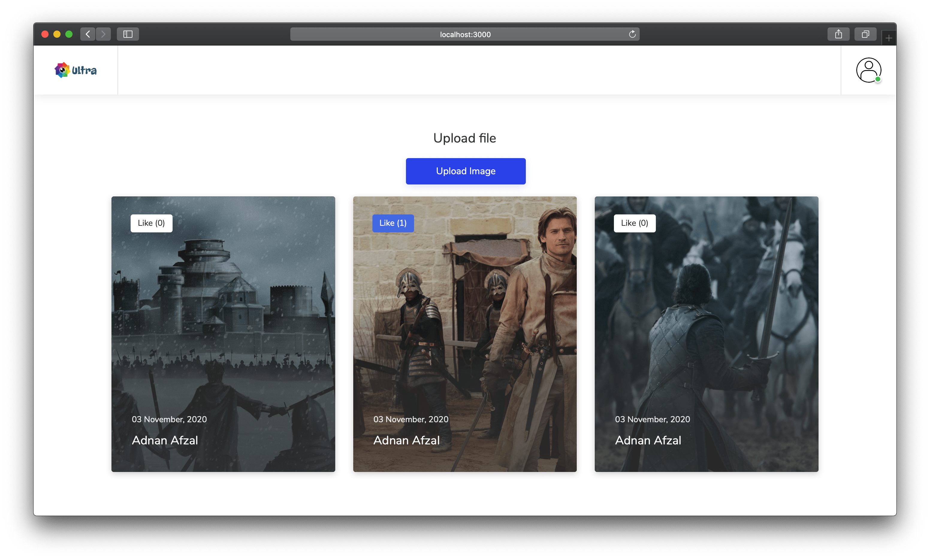Click the Ultra logo in the header

(x=76, y=70)
